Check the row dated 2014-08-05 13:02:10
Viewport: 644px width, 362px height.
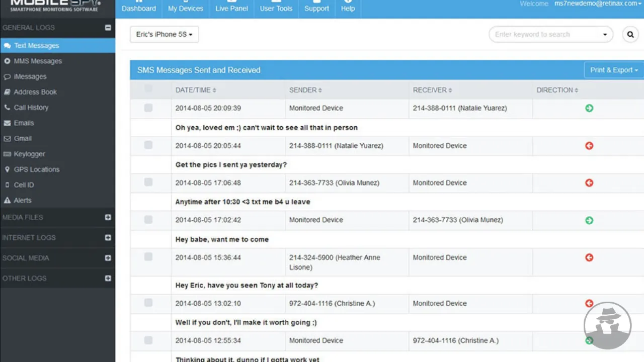(148, 303)
